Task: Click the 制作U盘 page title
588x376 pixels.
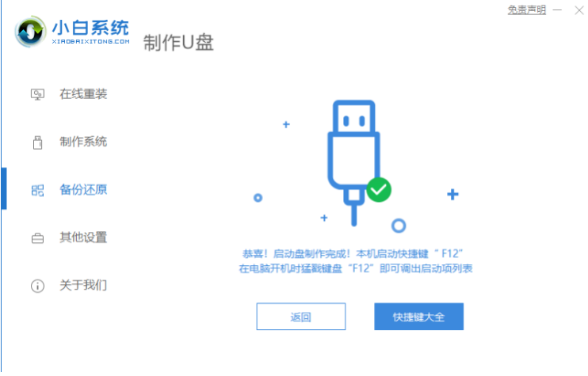Action: [178, 43]
